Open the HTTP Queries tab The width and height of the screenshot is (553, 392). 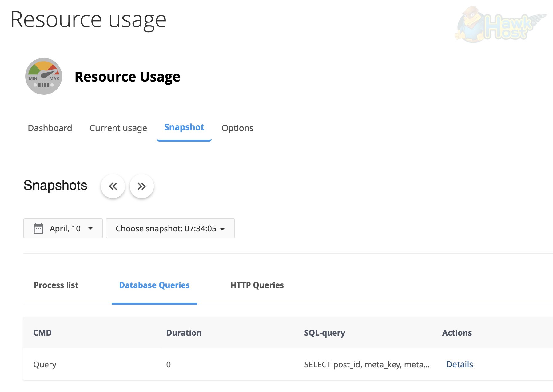(x=257, y=285)
